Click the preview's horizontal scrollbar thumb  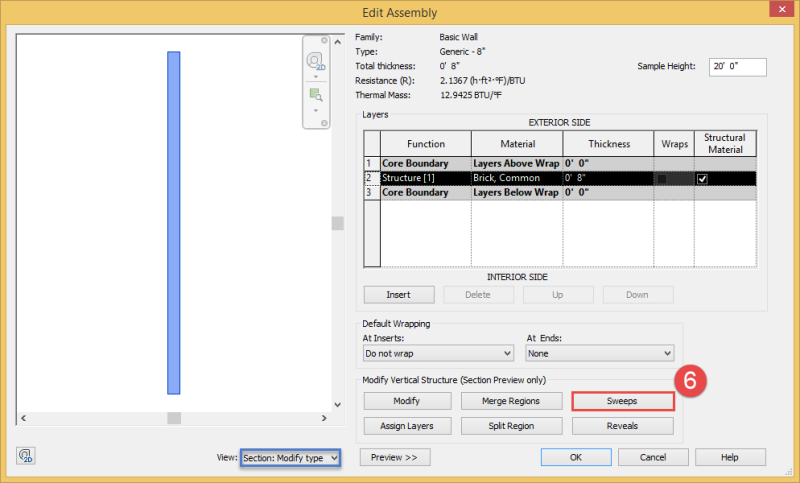[174, 417]
